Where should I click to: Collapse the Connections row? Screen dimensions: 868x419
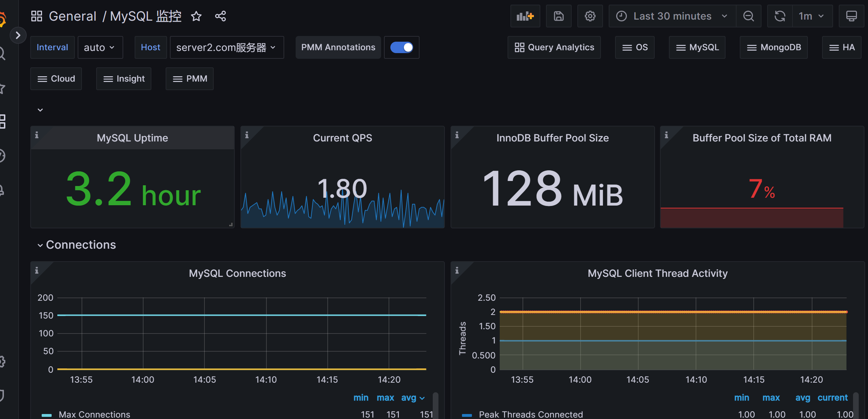coord(77,245)
